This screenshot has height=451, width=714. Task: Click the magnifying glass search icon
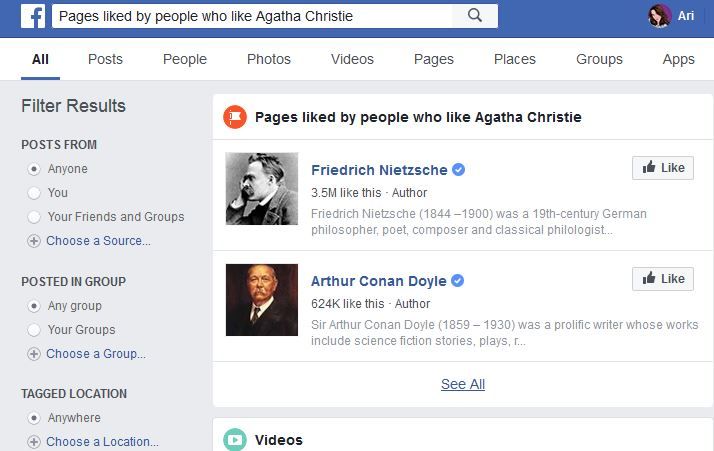coord(474,16)
